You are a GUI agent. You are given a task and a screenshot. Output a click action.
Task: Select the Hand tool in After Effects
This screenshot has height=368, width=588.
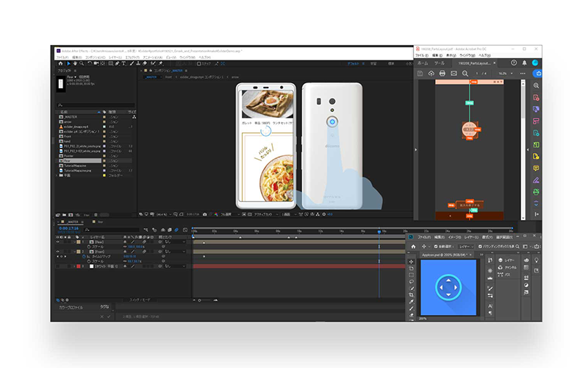pyautogui.click(x=75, y=64)
